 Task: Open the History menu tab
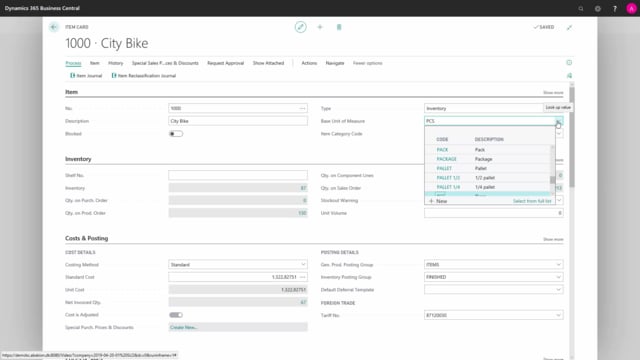click(x=116, y=63)
